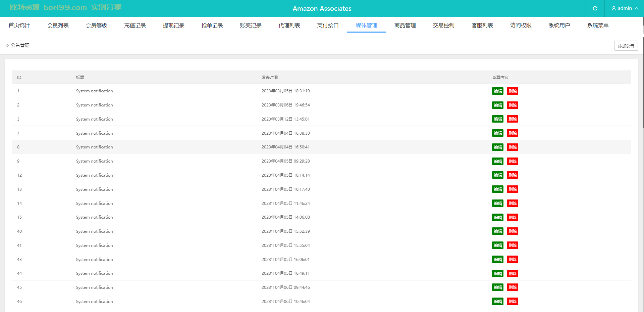Edit notification with ID 40
The width and height of the screenshot is (644, 312).
(x=498, y=231)
